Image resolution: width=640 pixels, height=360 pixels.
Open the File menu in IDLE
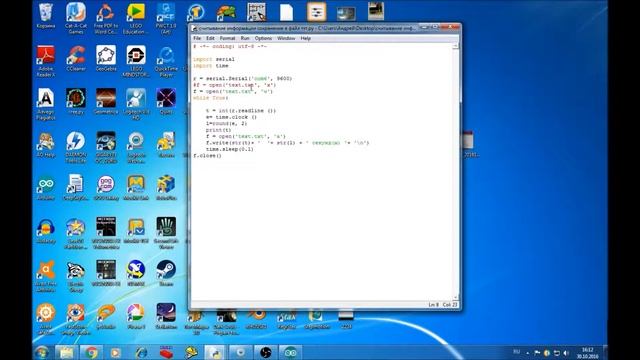coord(197,38)
